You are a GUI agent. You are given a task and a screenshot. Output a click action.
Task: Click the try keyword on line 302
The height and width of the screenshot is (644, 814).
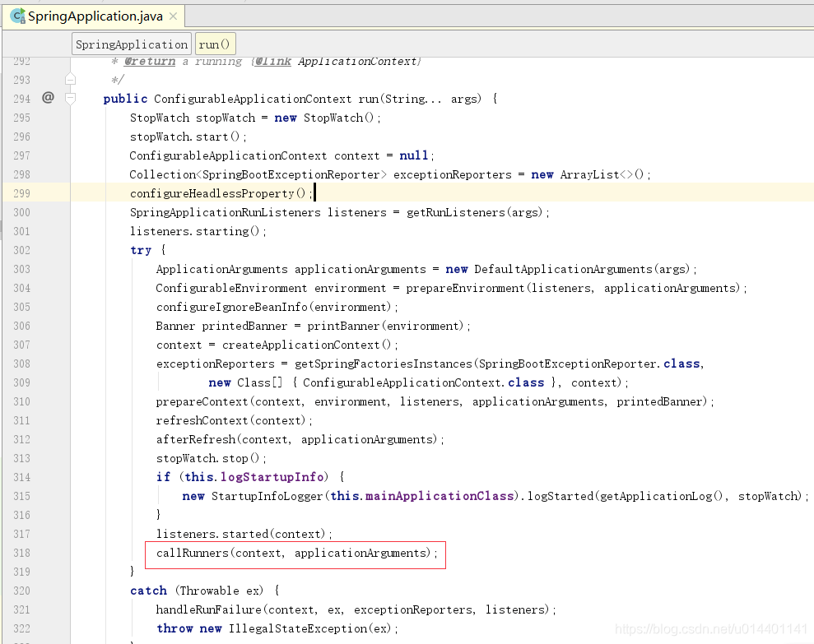coord(141,250)
